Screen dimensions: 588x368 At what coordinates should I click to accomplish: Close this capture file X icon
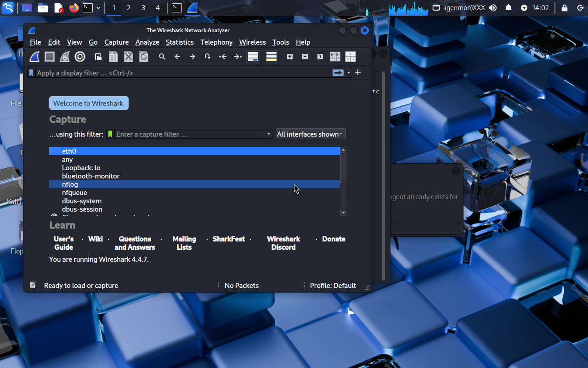tap(129, 57)
